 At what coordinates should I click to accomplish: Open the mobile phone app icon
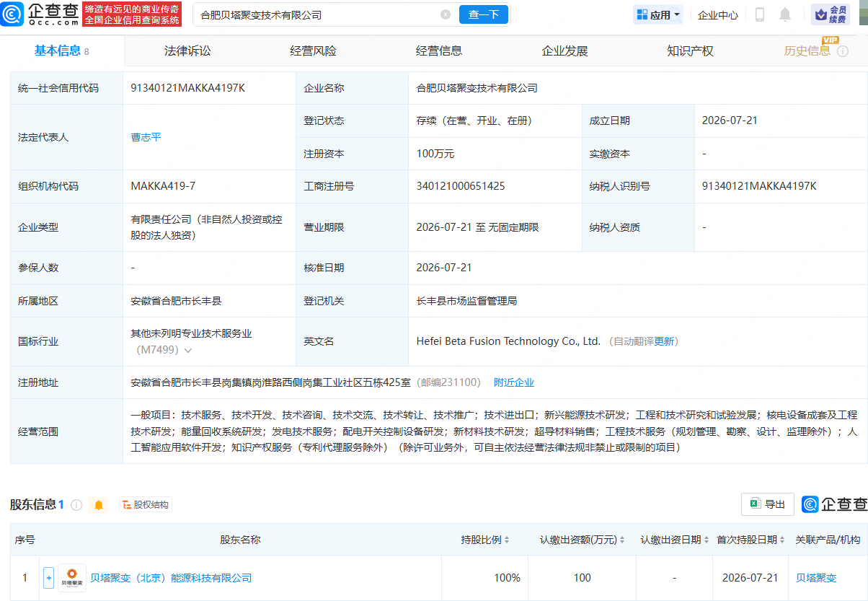(x=760, y=14)
